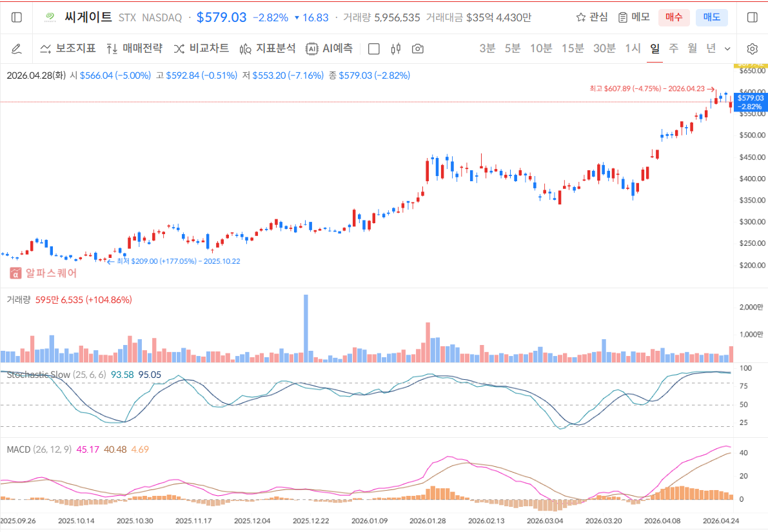Toggle the right sidebar panel icon
The image size is (768, 532).
point(753,17)
